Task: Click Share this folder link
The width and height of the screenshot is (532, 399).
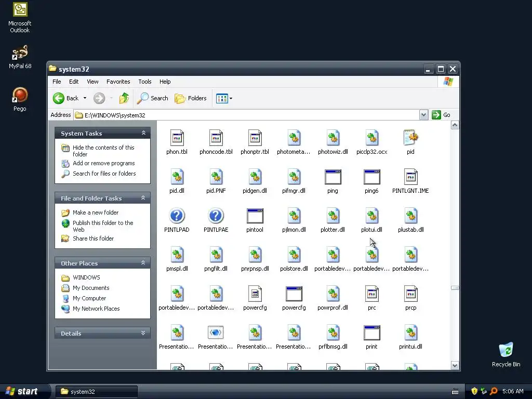Action: (x=94, y=238)
